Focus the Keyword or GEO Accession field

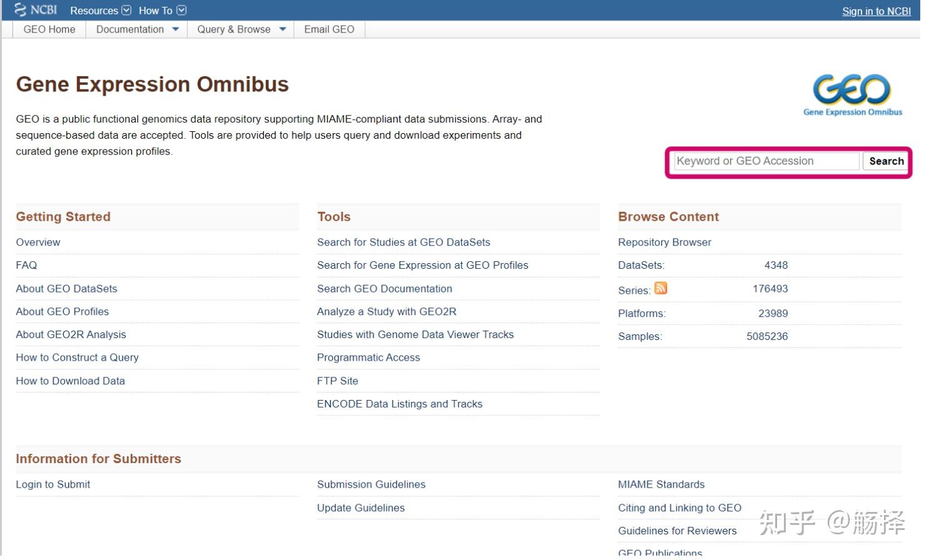(x=766, y=161)
